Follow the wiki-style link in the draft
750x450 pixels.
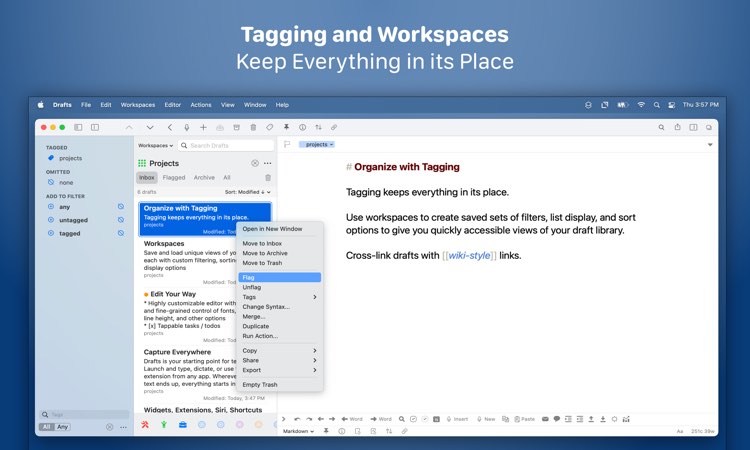pyautogui.click(x=469, y=255)
